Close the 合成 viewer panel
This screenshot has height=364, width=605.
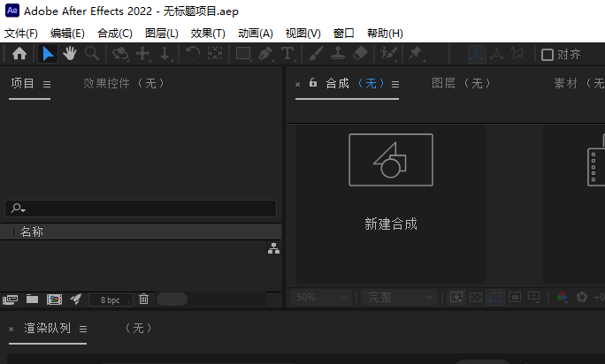pyautogui.click(x=297, y=84)
